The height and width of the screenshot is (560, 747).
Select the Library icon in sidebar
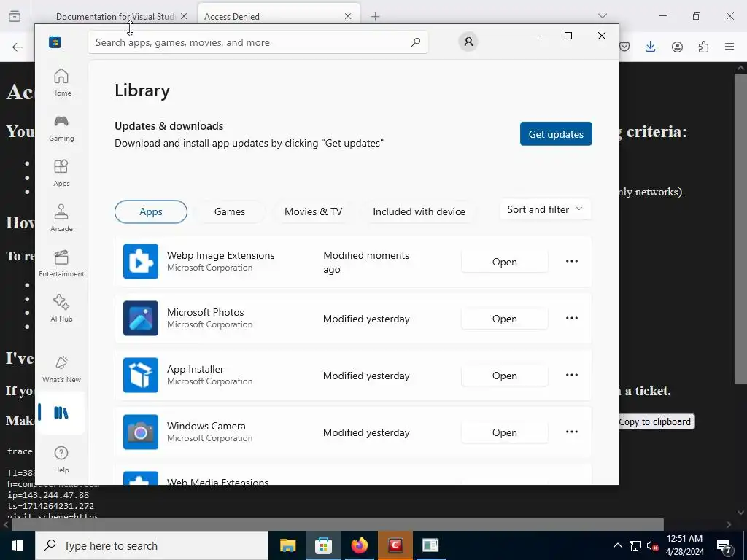[x=61, y=413]
